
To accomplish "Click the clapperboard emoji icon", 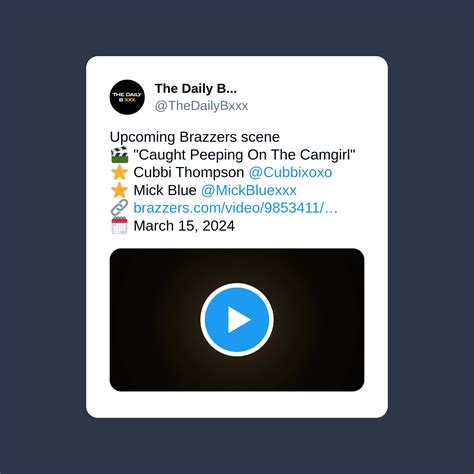I will point(119,155).
